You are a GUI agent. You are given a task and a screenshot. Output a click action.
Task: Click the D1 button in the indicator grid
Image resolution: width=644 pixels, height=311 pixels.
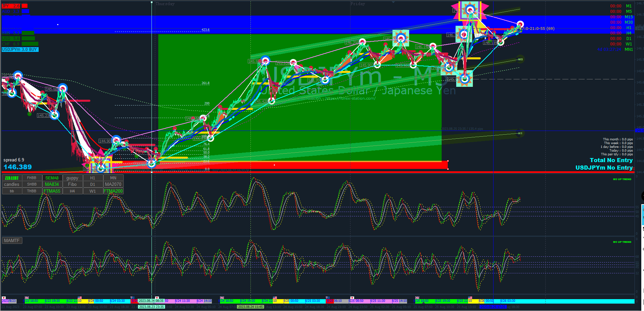(93, 184)
